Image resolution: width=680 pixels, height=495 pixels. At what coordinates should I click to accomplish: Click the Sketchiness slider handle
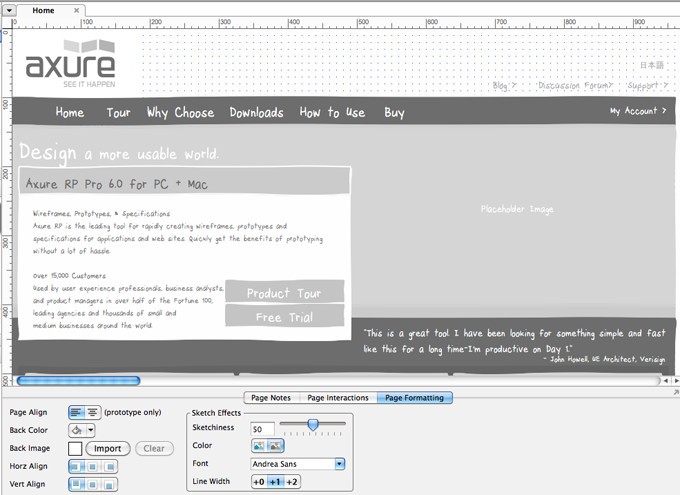[x=313, y=425]
